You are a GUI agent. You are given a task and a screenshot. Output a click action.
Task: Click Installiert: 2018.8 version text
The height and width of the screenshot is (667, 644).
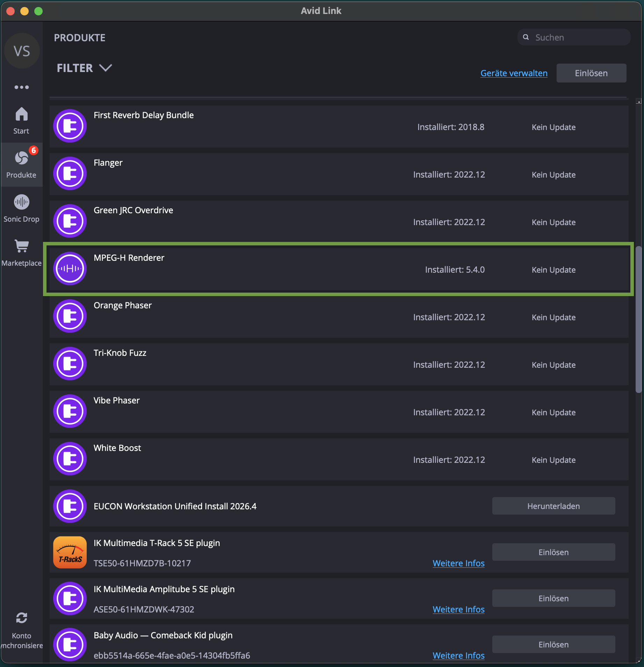tap(451, 127)
